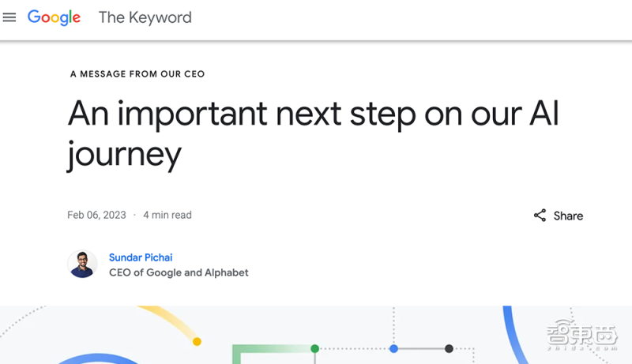Go to The Keyword blog home
Screen dimensions: 632x364
(x=145, y=17)
